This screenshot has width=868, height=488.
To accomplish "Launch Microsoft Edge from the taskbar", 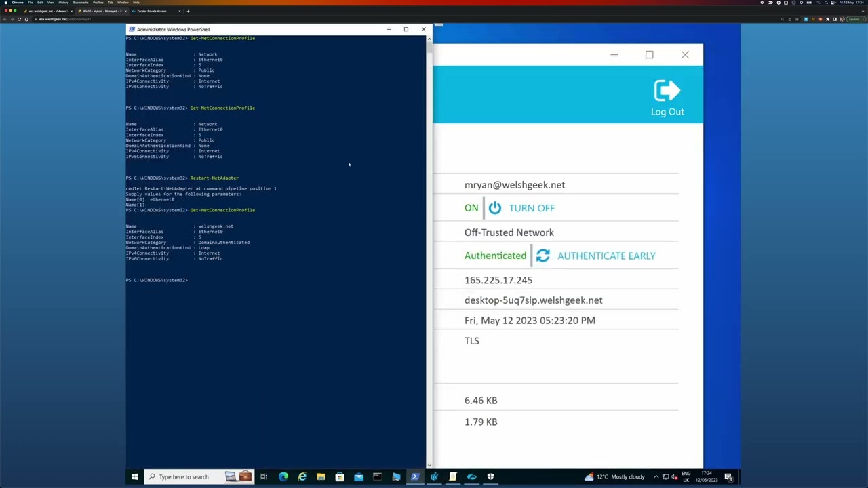I will click(x=283, y=476).
